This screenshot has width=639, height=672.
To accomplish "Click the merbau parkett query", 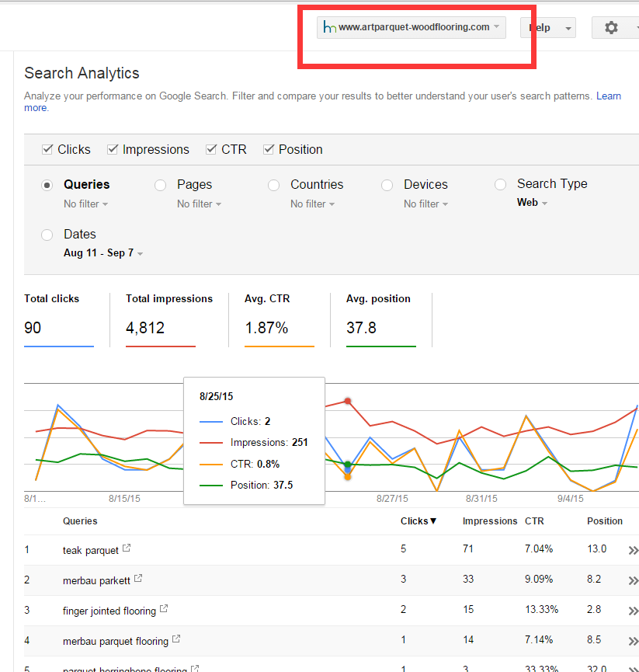I will pos(96,580).
